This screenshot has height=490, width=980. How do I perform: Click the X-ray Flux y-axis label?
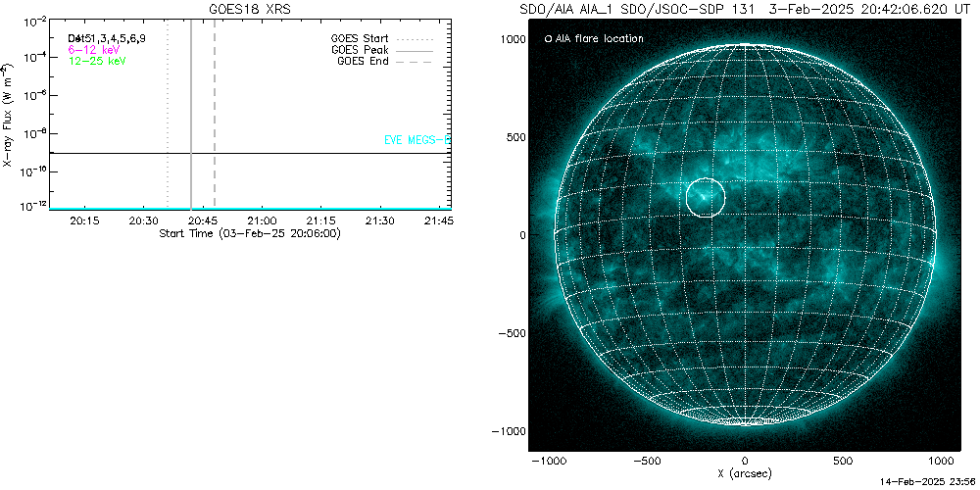[7, 115]
